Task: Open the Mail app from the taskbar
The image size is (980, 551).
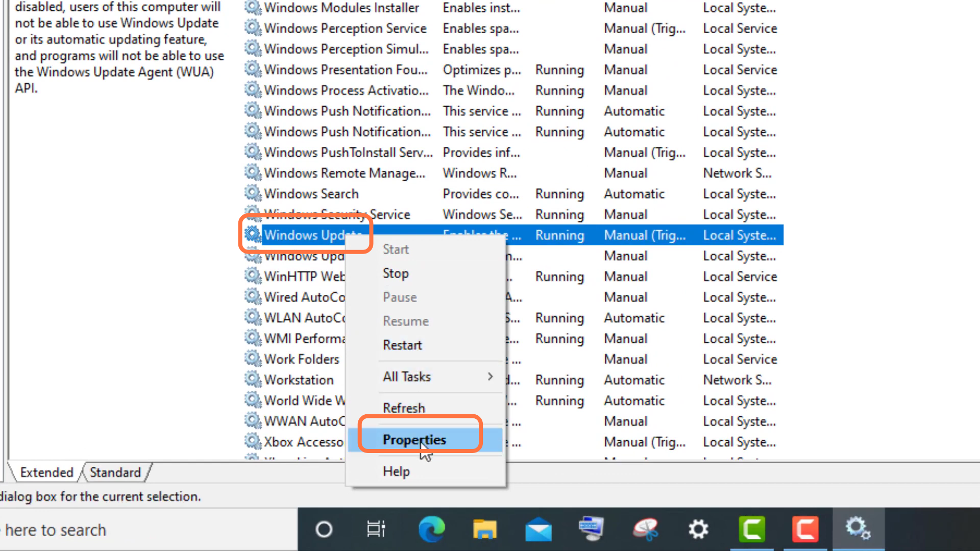Action: click(538, 530)
